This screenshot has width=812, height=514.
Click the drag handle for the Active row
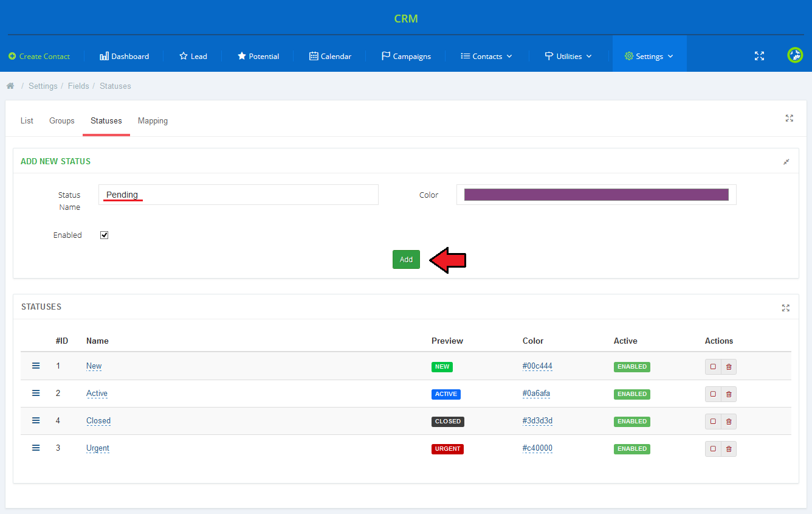pyautogui.click(x=36, y=393)
